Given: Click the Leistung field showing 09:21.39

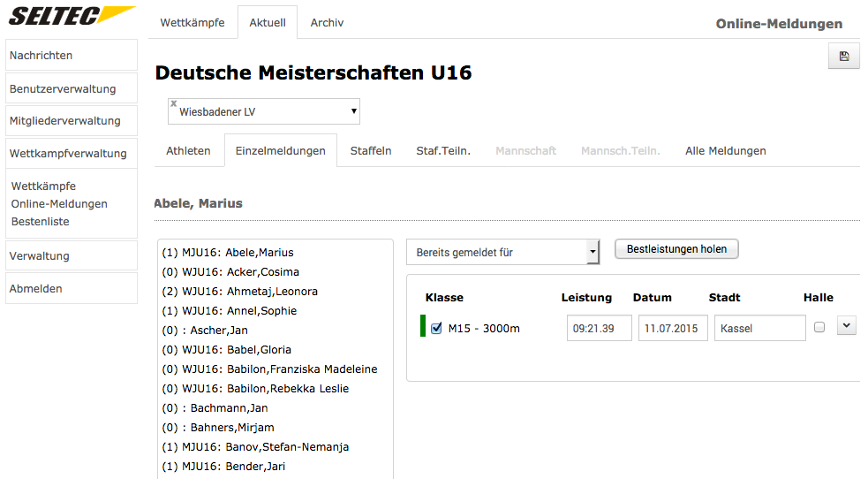Looking at the screenshot, I should tap(599, 329).
